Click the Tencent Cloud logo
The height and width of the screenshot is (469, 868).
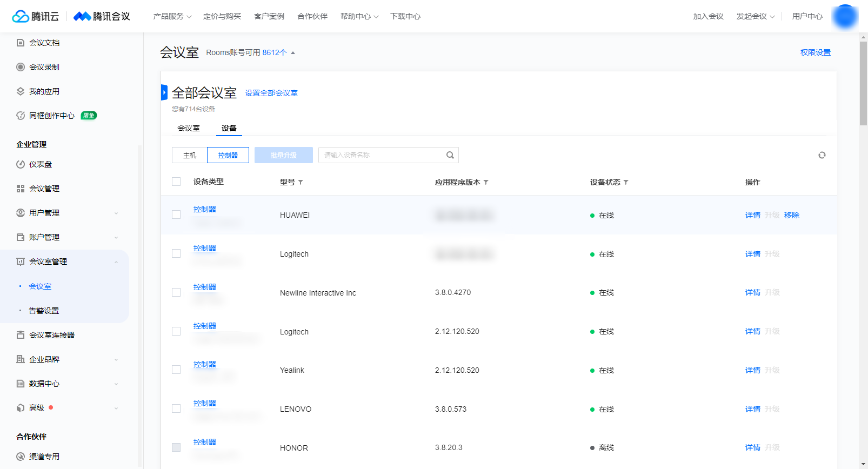tap(36, 16)
